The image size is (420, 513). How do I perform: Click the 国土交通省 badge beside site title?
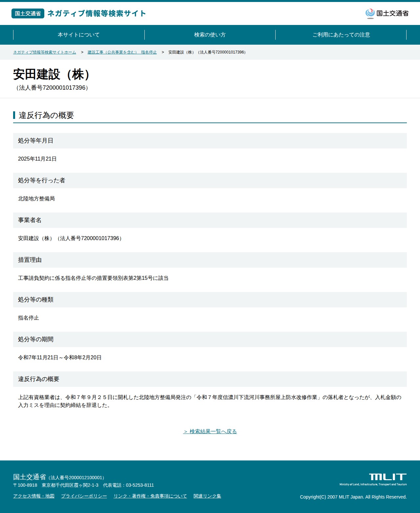(x=28, y=13)
